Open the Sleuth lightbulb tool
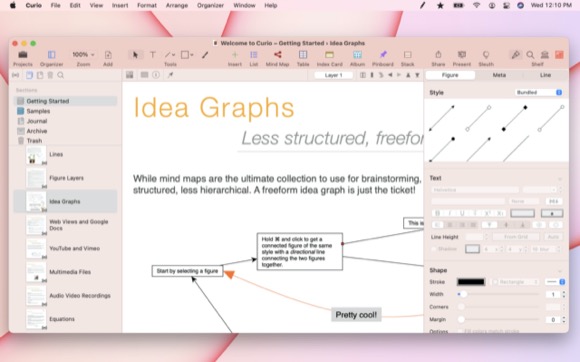Viewport: 580px width, 362px height. (486, 55)
